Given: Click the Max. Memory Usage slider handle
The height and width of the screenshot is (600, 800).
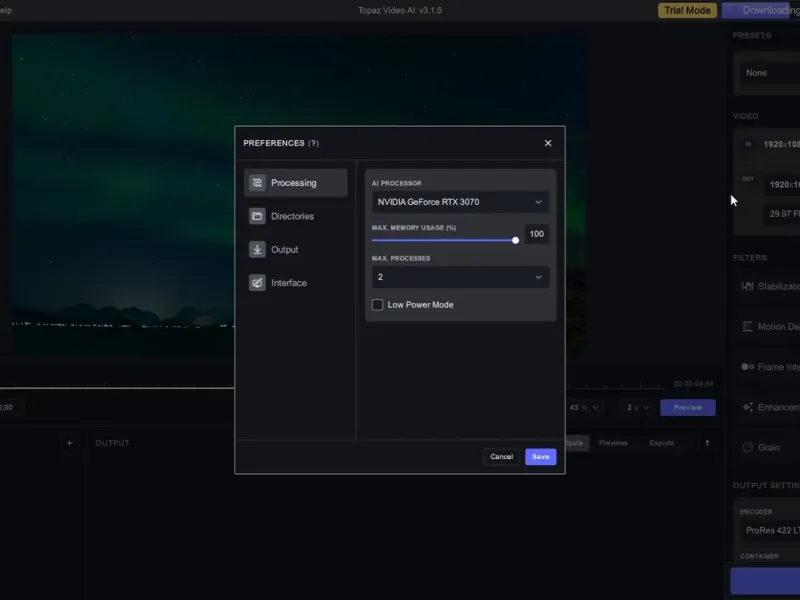Looking at the screenshot, I should point(515,240).
